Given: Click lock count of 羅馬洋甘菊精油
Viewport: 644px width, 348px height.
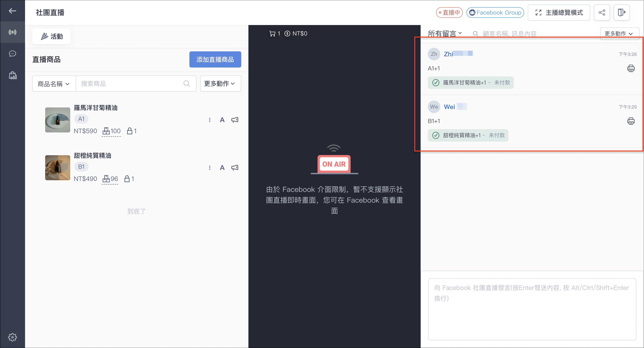Looking at the screenshot, I should pyautogui.click(x=132, y=131).
